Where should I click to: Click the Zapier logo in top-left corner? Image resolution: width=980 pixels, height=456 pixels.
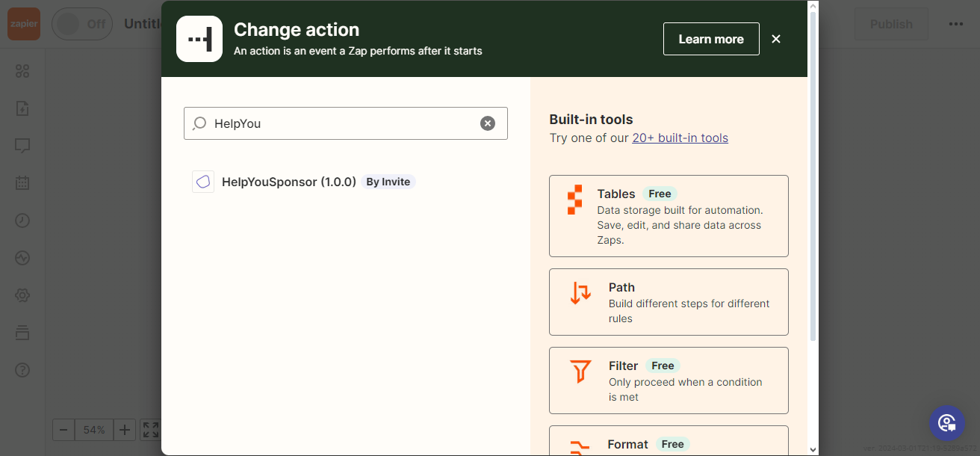[x=23, y=24]
